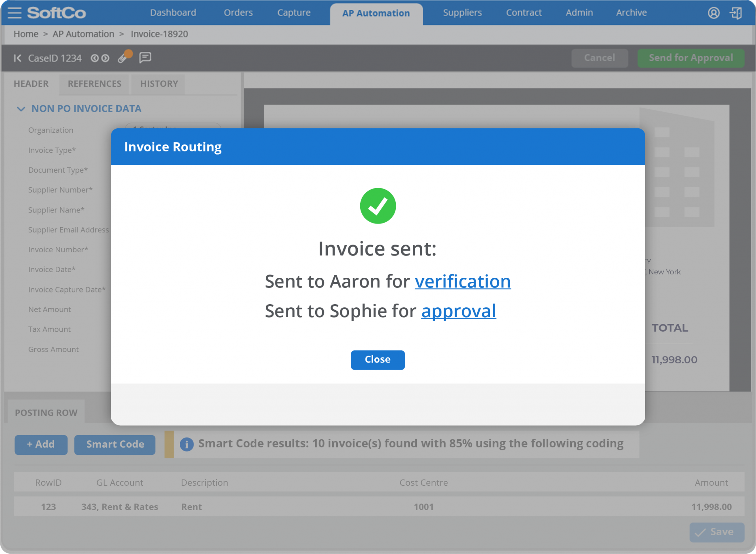The width and height of the screenshot is (756, 554).
Task: Open the user profile icon
Action: click(714, 13)
